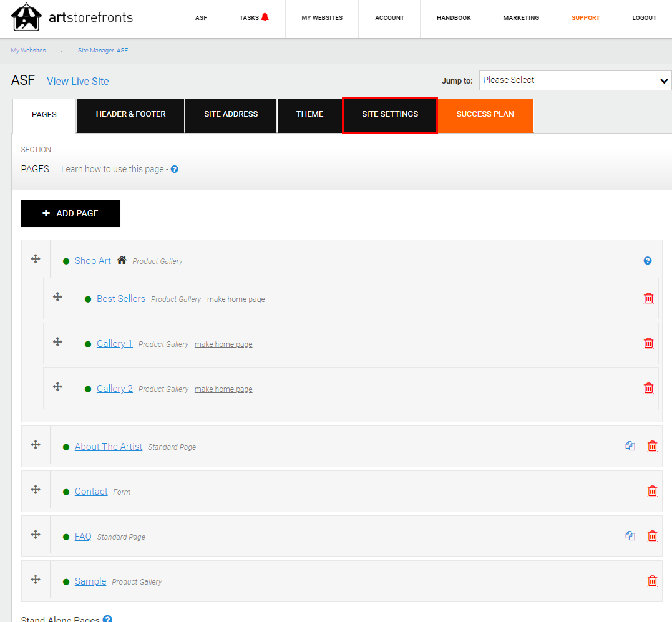Screen dimensions: 672x622
Task: Delete the Best Sellers page
Action: click(x=648, y=298)
